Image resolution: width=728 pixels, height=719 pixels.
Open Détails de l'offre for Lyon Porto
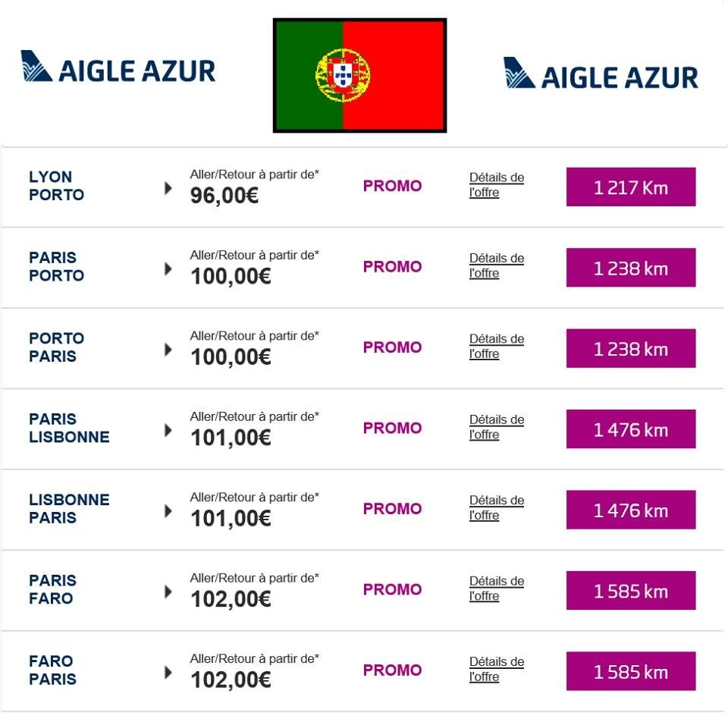496,185
